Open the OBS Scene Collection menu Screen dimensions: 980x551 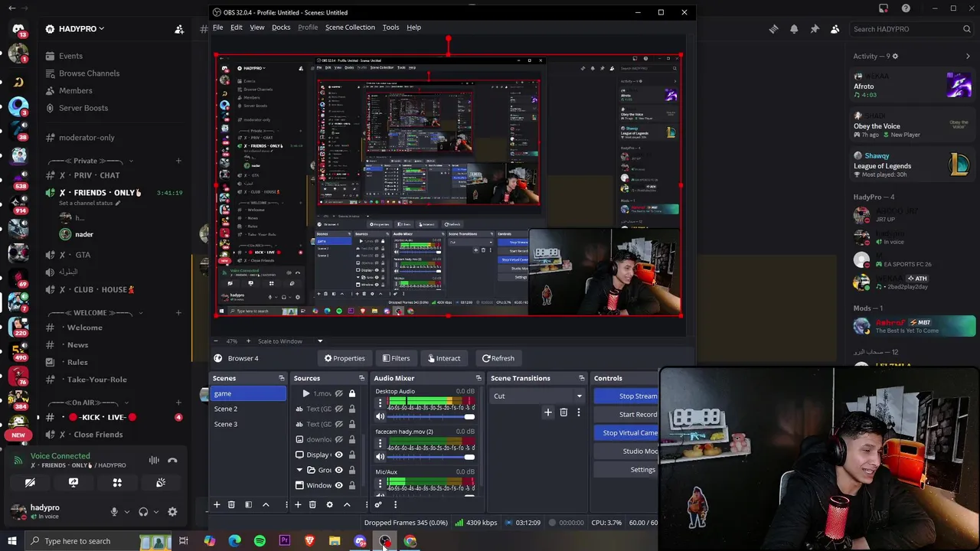coord(350,28)
